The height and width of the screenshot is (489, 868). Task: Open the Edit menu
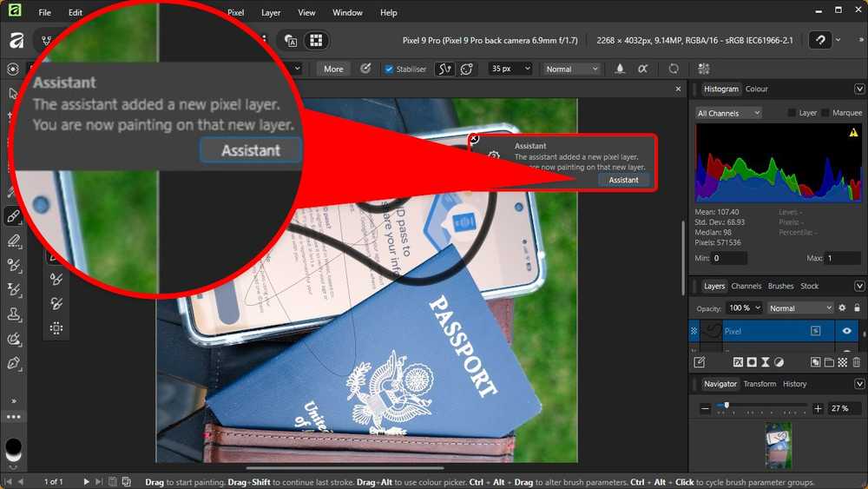pos(76,12)
